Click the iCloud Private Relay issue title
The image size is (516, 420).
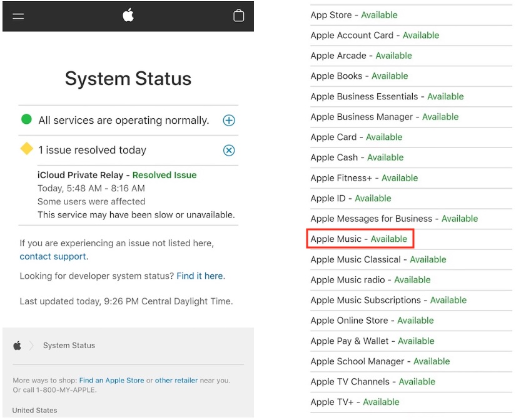(83, 175)
